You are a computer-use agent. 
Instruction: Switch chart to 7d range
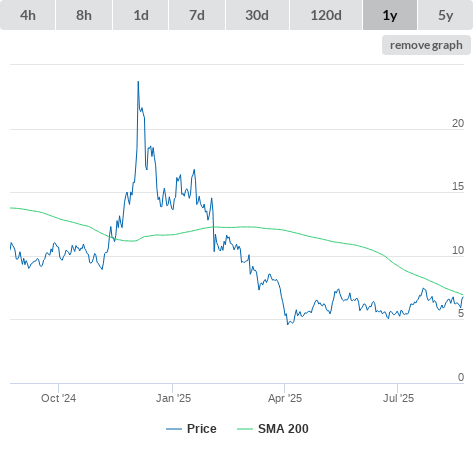[197, 15]
